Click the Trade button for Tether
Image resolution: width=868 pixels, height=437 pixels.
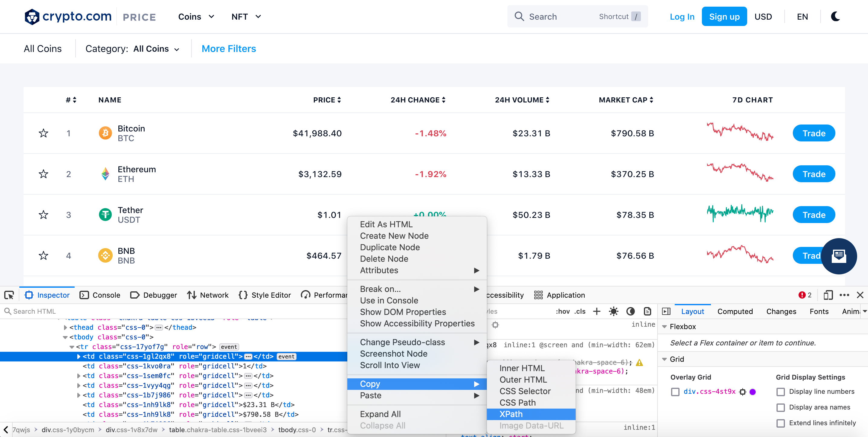click(814, 215)
